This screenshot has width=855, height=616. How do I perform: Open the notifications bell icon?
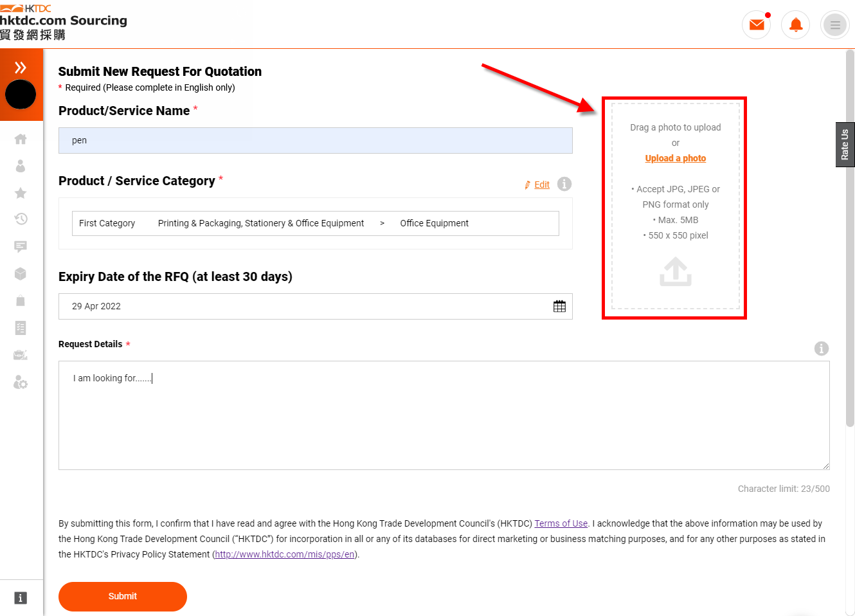(x=796, y=25)
